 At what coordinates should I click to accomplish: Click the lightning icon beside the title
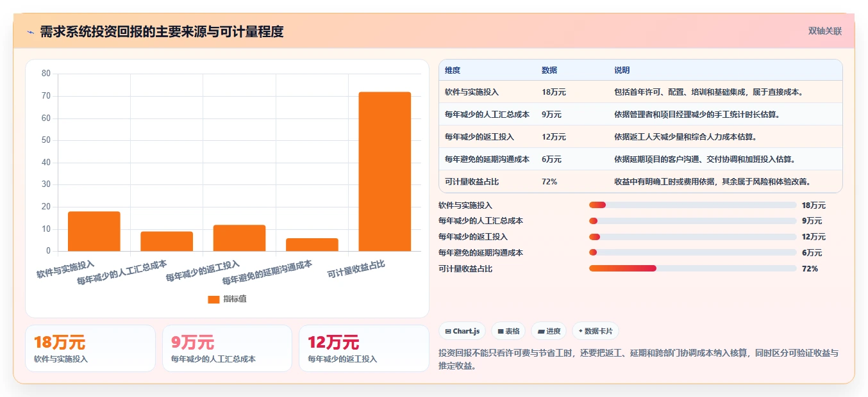click(30, 32)
